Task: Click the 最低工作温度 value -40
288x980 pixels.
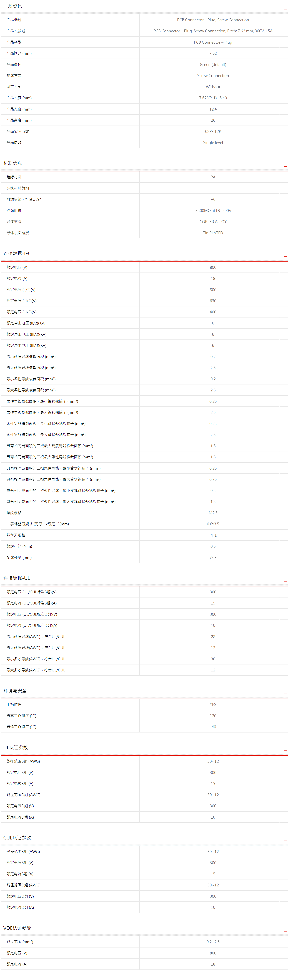Action: [213, 727]
